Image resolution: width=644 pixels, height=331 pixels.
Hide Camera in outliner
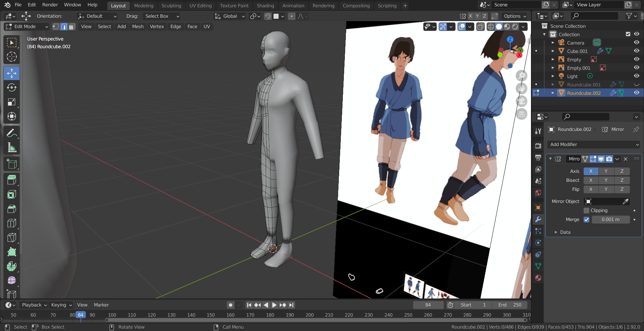(636, 43)
